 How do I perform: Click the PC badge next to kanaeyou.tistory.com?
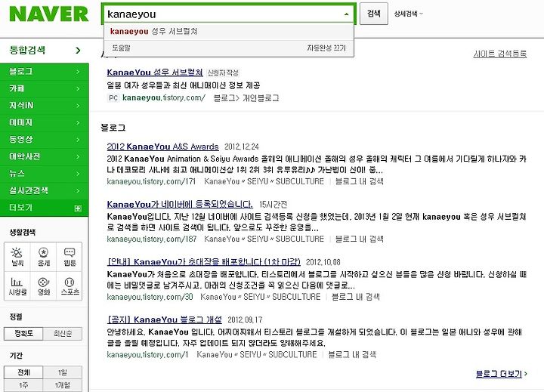(x=113, y=98)
